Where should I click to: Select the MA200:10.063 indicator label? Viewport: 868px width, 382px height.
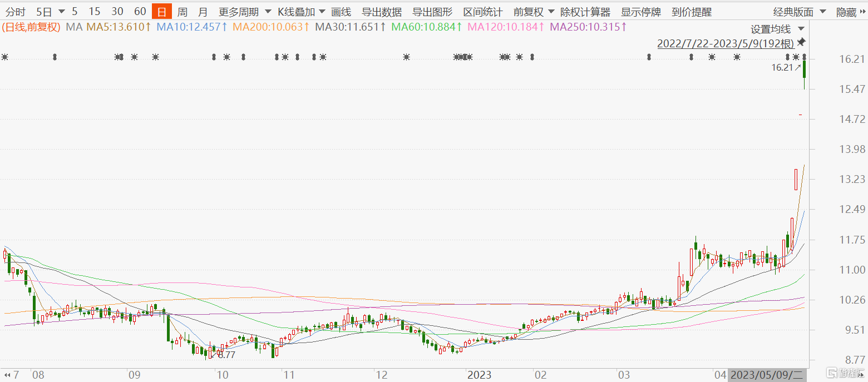pyautogui.click(x=270, y=27)
